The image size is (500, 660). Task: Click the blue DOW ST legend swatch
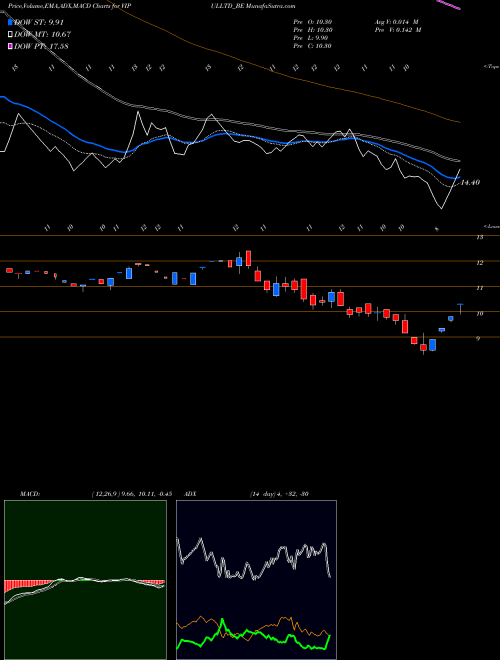pos(10,22)
